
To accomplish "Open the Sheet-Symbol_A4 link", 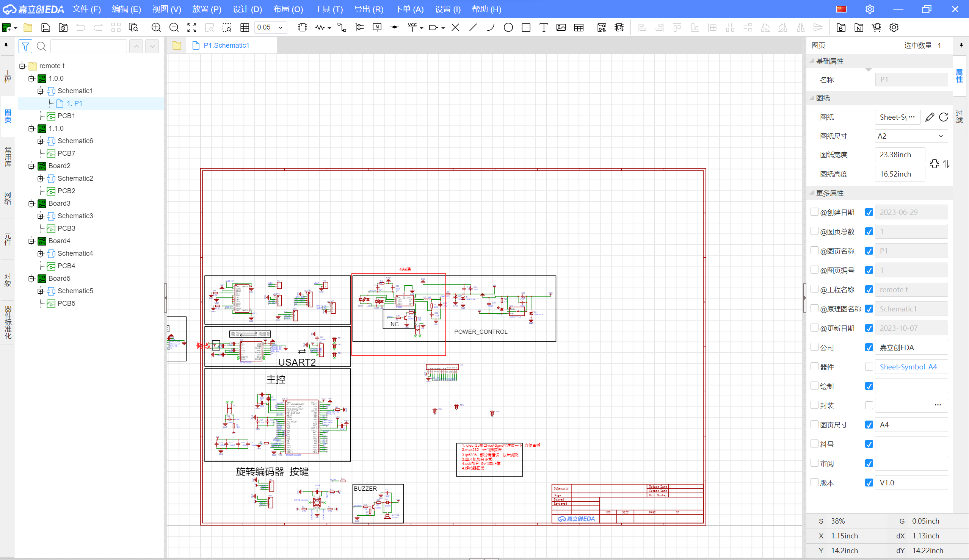I will pos(908,367).
